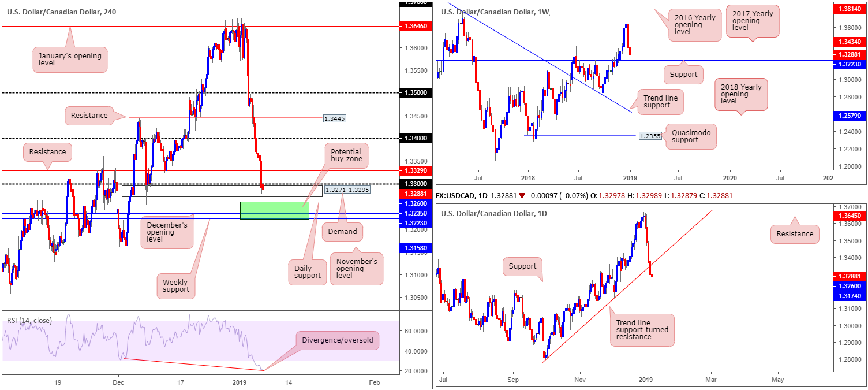Click the "Dec" date label on 240 chart

pyautogui.click(x=118, y=382)
